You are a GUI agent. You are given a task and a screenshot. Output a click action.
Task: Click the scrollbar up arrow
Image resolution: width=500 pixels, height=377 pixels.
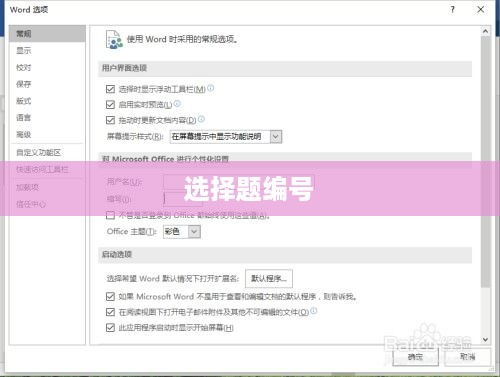pyautogui.click(x=486, y=31)
